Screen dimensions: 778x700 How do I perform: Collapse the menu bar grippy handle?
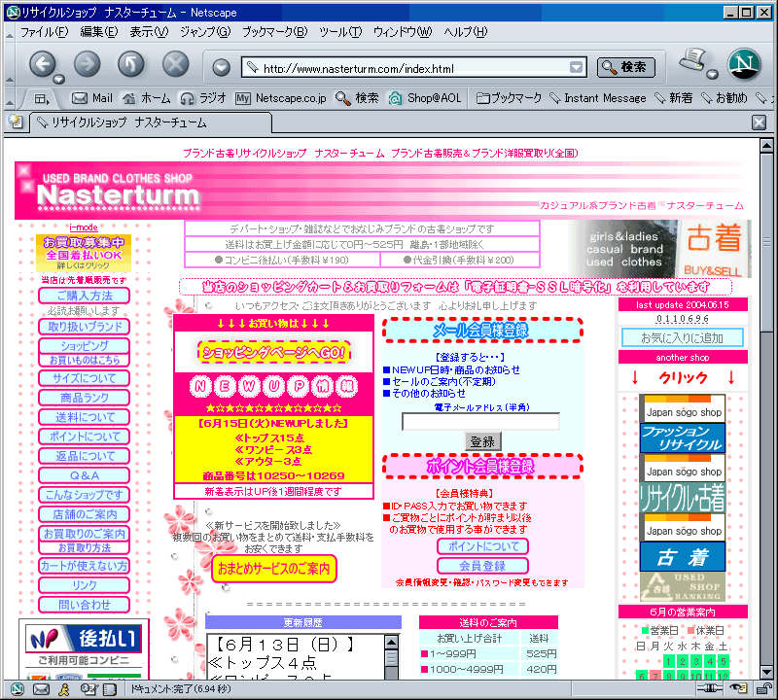tap(9, 34)
